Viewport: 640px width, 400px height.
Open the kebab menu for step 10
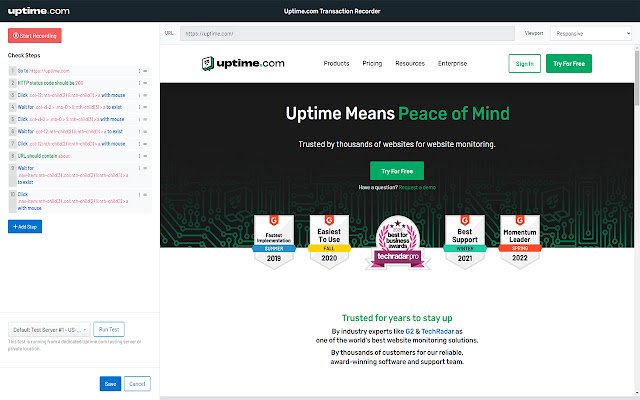coord(139,195)
